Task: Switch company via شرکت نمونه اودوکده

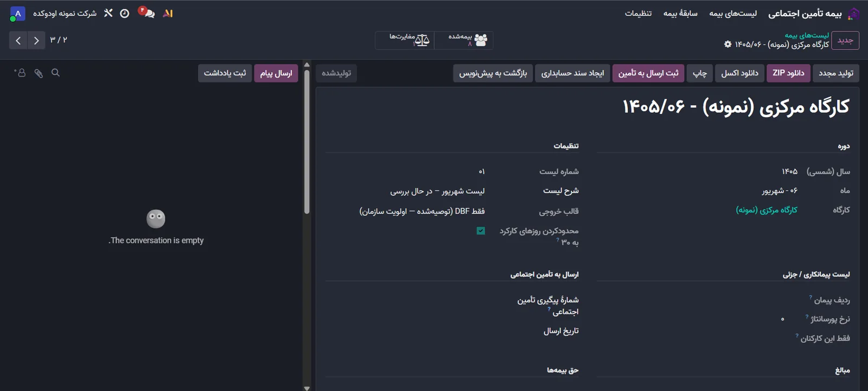Action: (65, 14)
